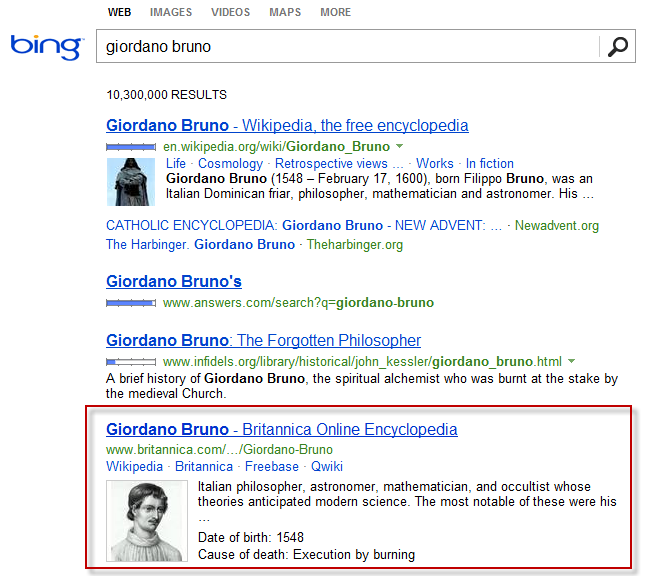
Task: Open the Web tab
Action: coord(119,12)
